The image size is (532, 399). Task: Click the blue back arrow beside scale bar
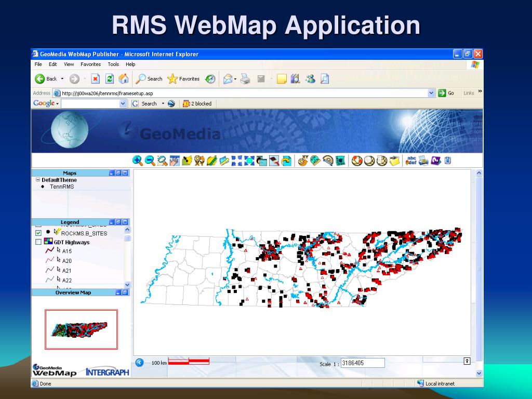pyautogui.click(x=139, y=363)
